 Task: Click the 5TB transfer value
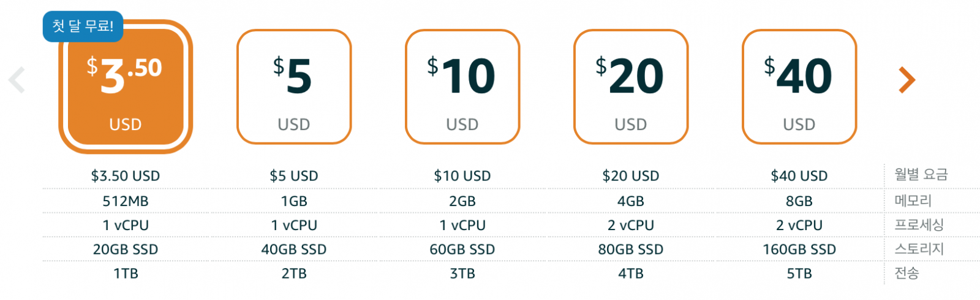799,274
